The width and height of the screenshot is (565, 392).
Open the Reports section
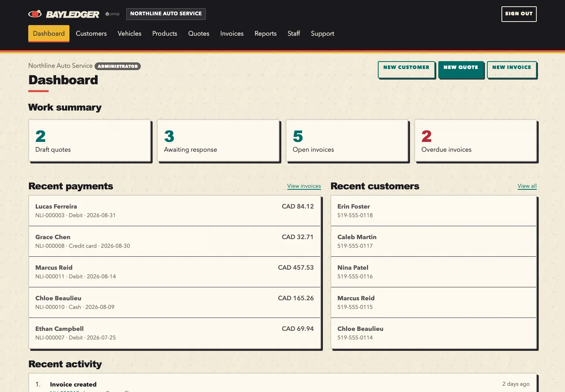[x=266, y=34]
